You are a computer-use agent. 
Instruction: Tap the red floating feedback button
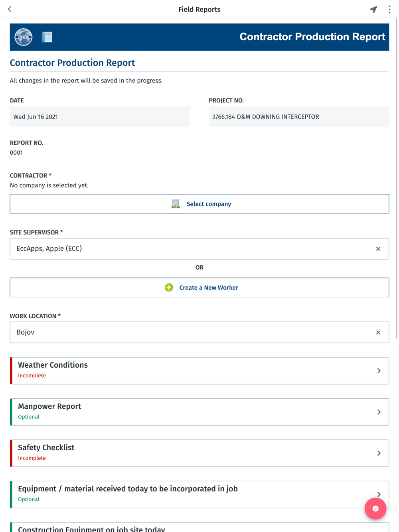(x=375, y=508)
